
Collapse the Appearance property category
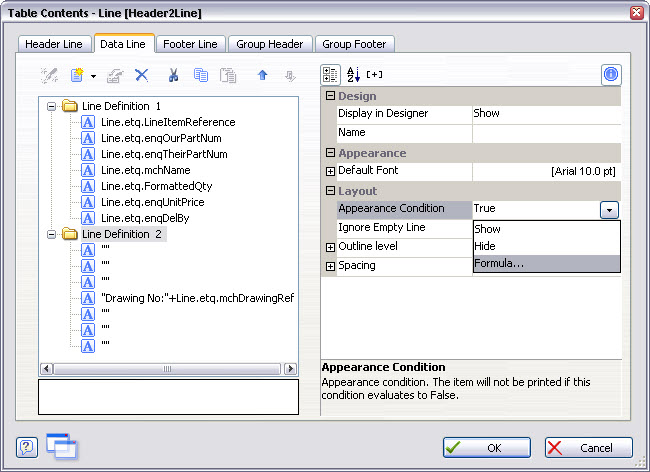[x=330, y=152]
